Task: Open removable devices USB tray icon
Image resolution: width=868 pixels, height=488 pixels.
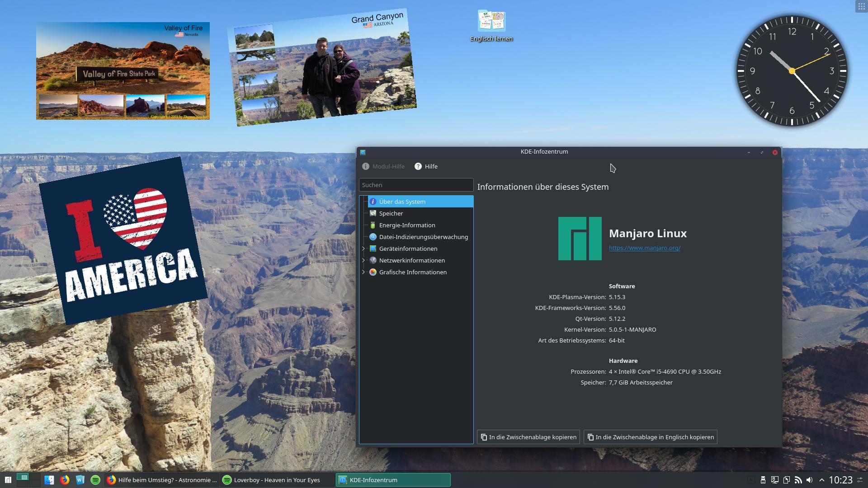Action: (763, 480)
